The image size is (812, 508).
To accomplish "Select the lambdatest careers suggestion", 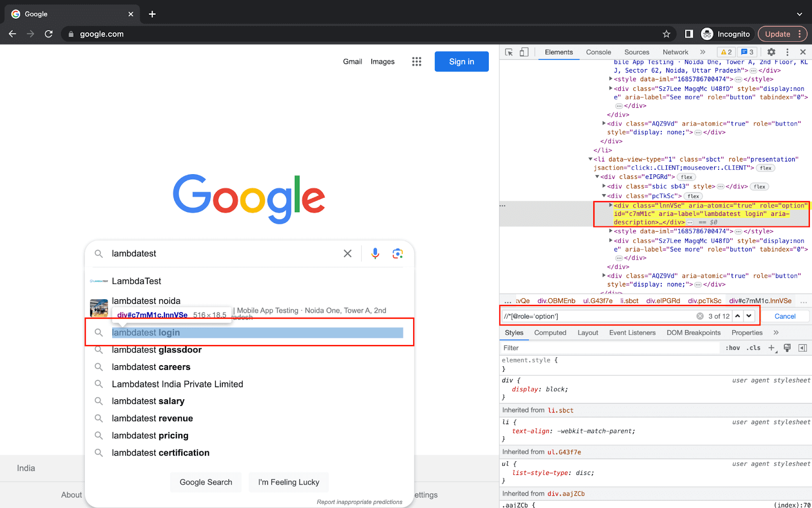I will coord(151,367).
